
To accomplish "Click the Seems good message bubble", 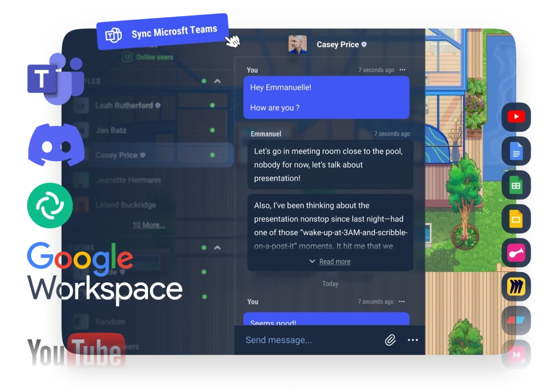I will [x=326, y=319].
